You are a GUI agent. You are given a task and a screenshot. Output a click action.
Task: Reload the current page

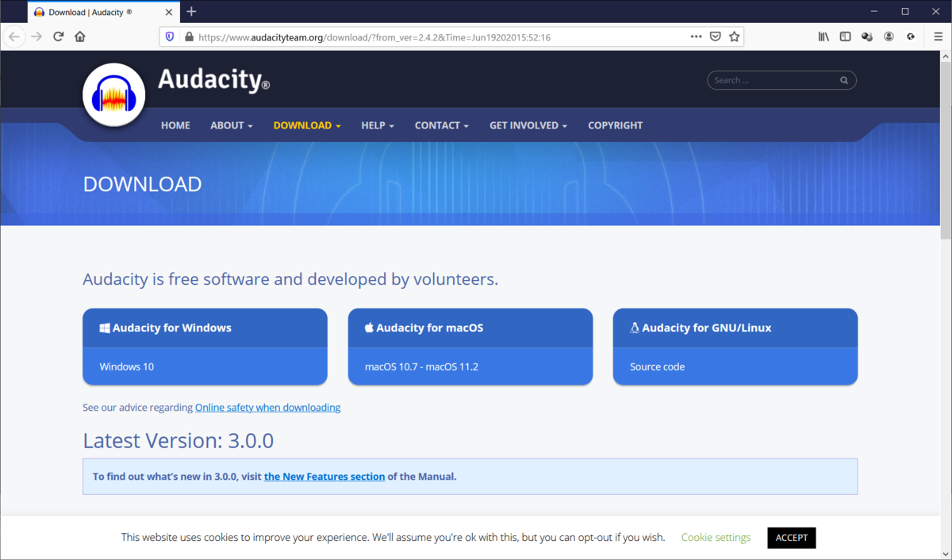58,36
